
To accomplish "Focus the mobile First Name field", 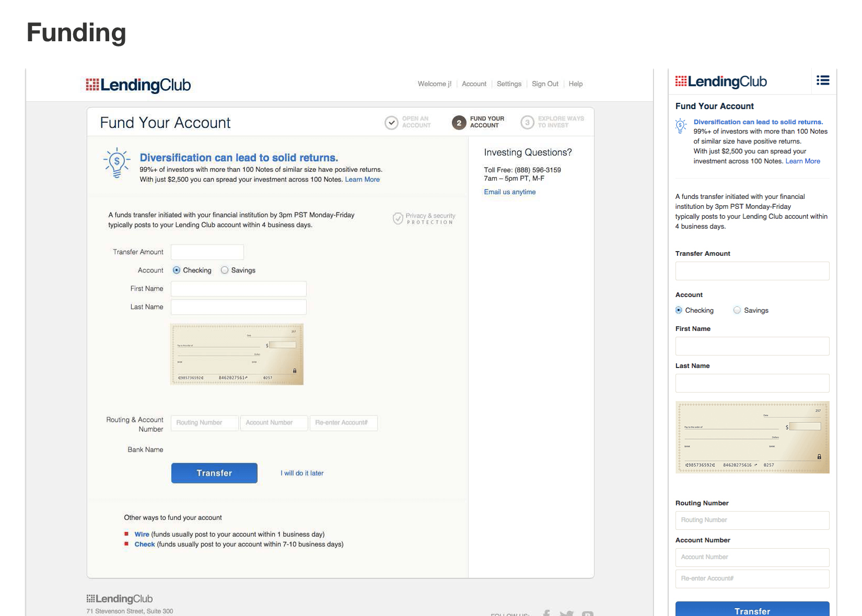I will tap(752, 346).
